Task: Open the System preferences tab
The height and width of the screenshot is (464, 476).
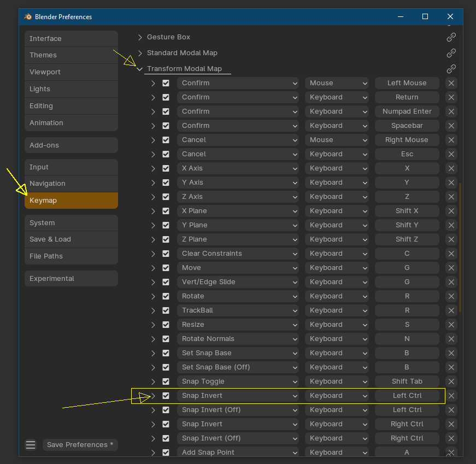Action: click(72, 223)
